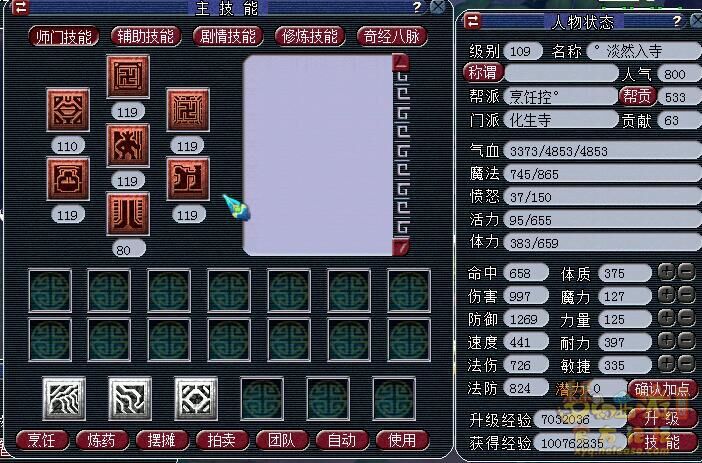Click the second white auxiliary skill icon

pyautogui.click(x=130, y=399)
